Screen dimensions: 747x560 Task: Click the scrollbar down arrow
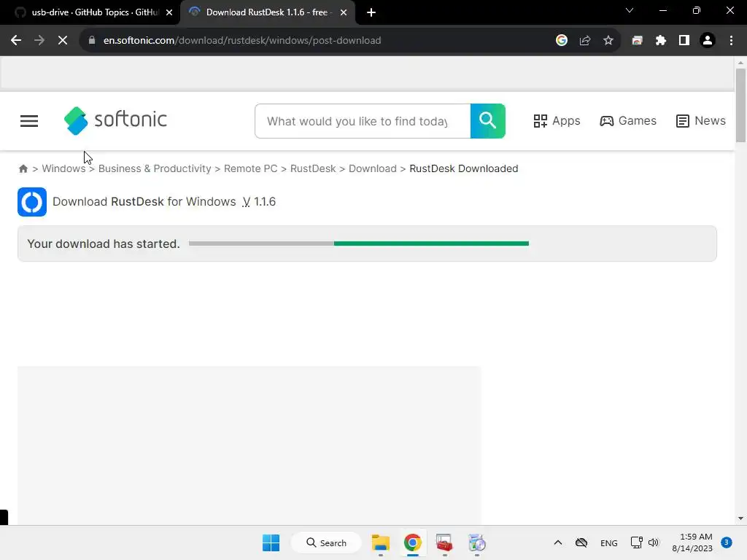pos(740,518)
